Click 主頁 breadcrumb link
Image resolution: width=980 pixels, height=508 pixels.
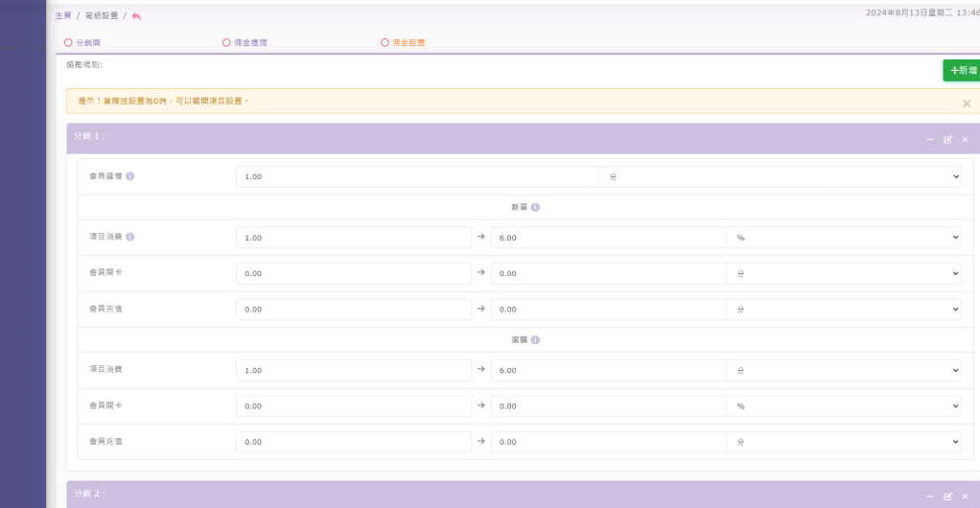63,16
